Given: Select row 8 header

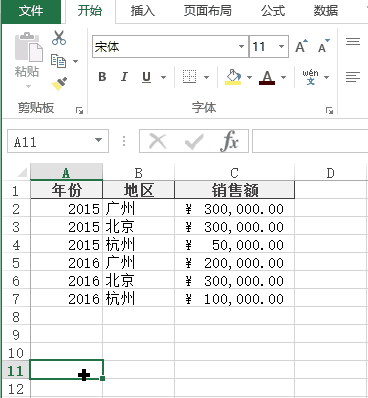Looking at the screenshot, I should (x=16, y=317).
